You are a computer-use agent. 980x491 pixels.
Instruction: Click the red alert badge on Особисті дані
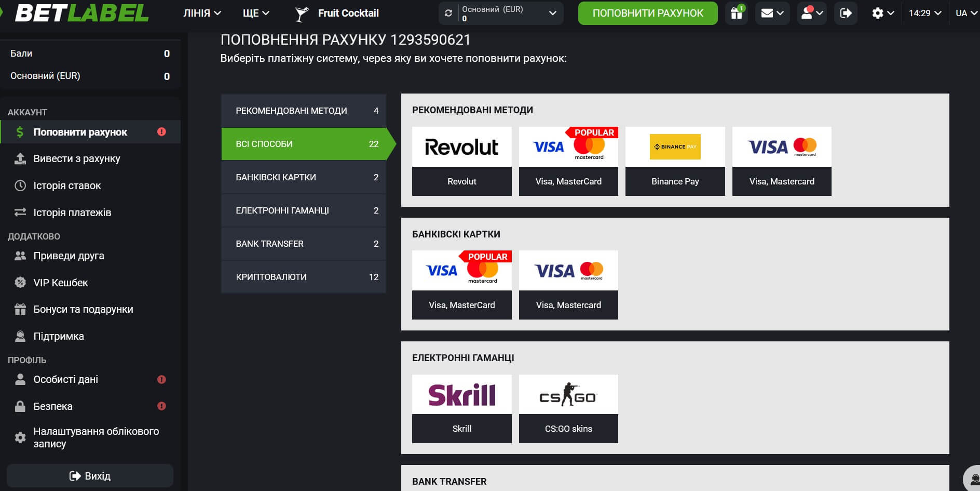point(161,380)
